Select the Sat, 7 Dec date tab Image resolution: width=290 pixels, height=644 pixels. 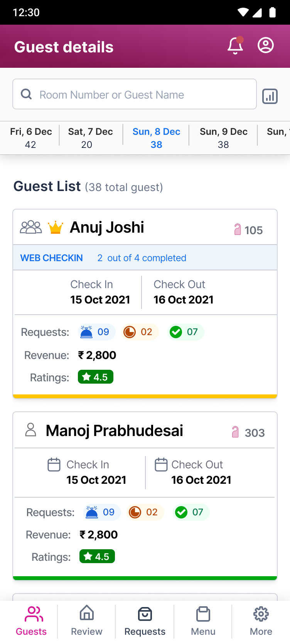pyautogui.click(x=90, y=138)
